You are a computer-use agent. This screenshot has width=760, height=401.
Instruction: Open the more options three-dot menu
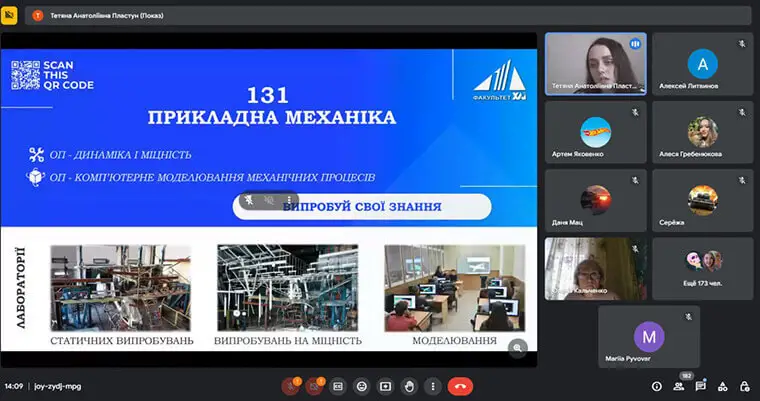click(x=432, y=386)
